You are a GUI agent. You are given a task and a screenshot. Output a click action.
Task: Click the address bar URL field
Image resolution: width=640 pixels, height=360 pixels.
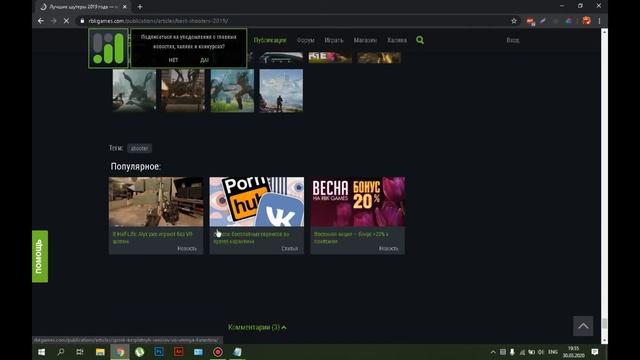tap(294, 21)
